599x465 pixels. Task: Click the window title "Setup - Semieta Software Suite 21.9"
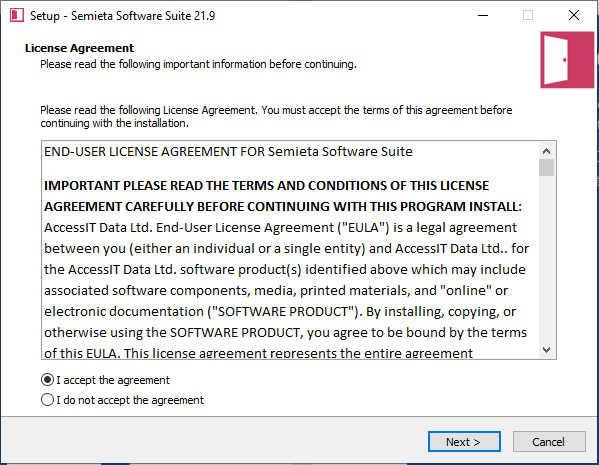coord(123,16)
